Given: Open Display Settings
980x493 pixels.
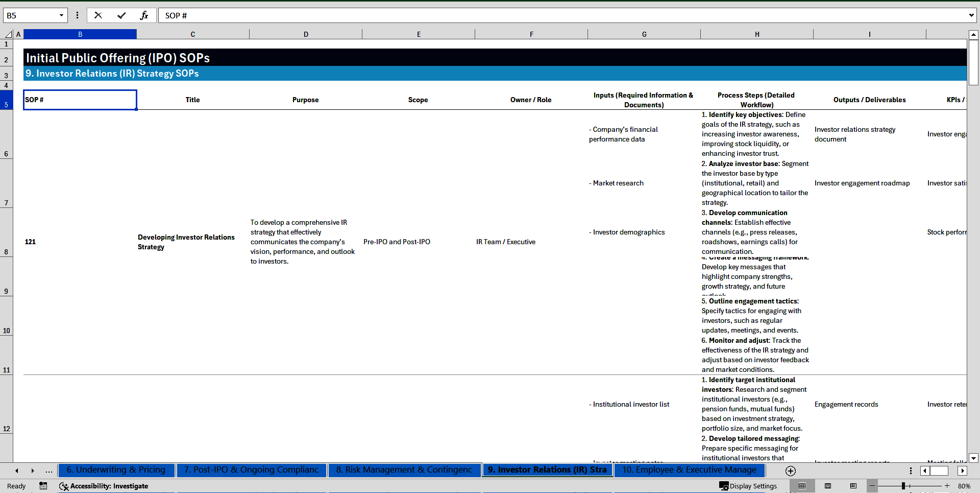Looking at the screenshot, I should coord(748,486).
